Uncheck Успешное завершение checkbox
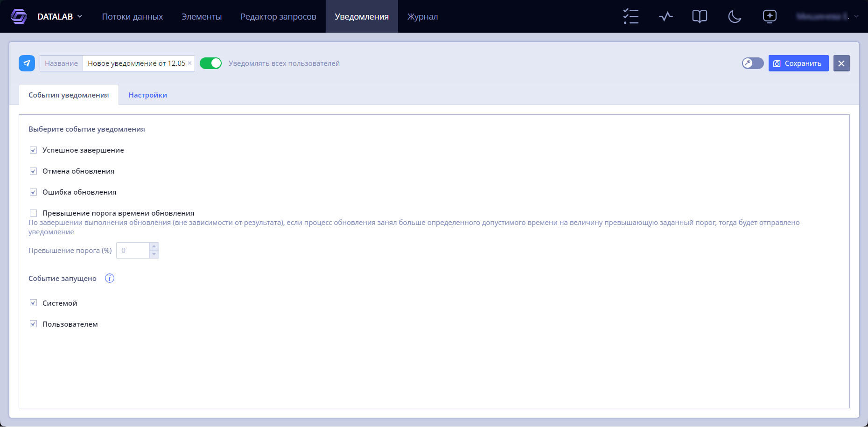868x427 pixels. 33,150
